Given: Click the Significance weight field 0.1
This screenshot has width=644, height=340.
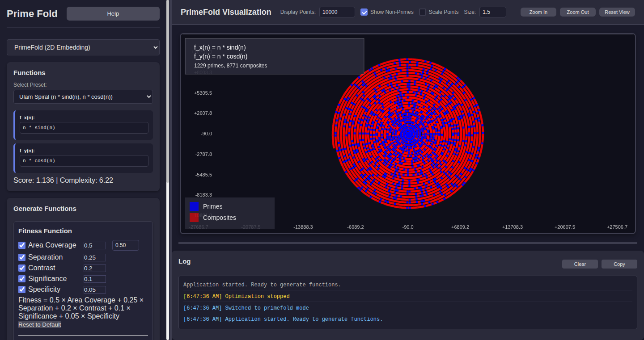Looking at the screenshot, I should click(x=95, y=279).
